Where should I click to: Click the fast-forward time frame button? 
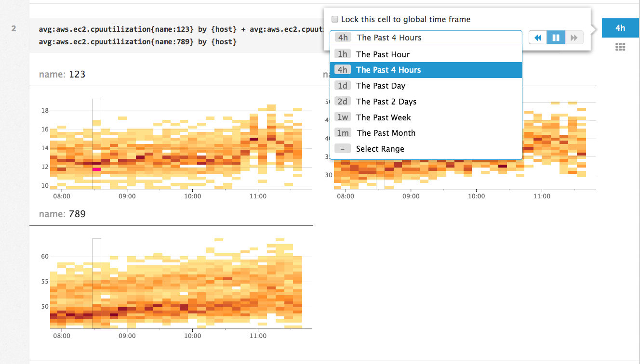[x=573, y=38]
